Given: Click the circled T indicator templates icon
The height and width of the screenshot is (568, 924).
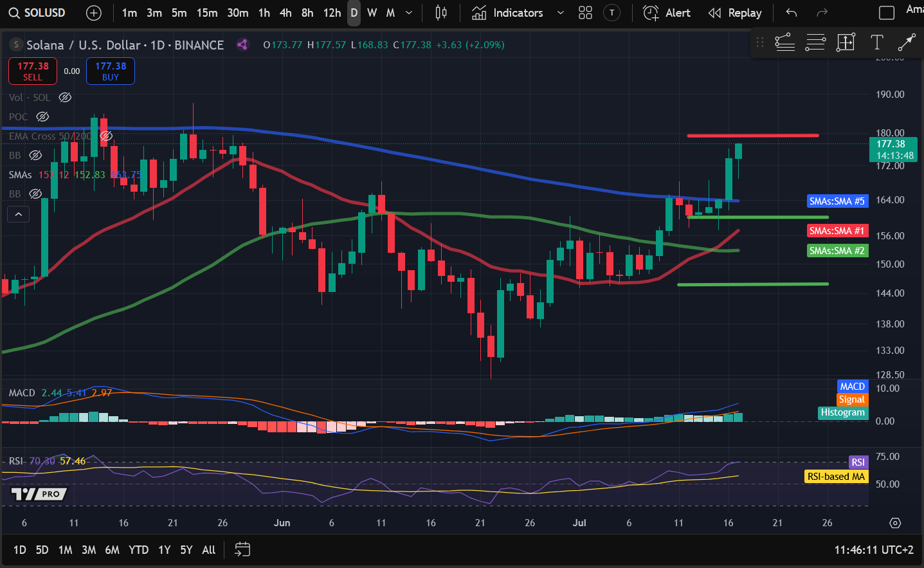Looking at the screenshot, I should pos(612,13).
